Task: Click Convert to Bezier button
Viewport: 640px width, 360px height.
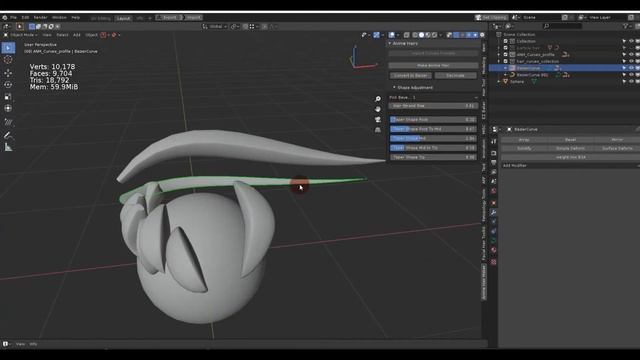Action: [x=410, y=76]
